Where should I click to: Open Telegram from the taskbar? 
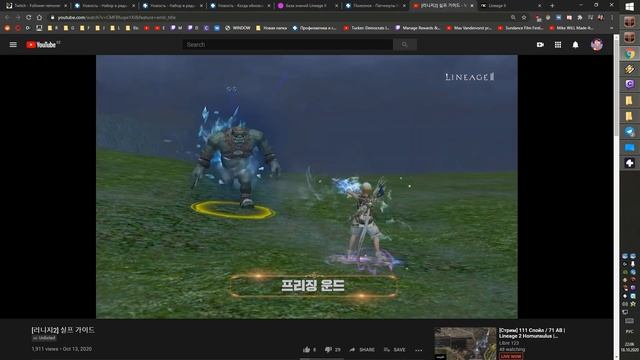(629, 131)
